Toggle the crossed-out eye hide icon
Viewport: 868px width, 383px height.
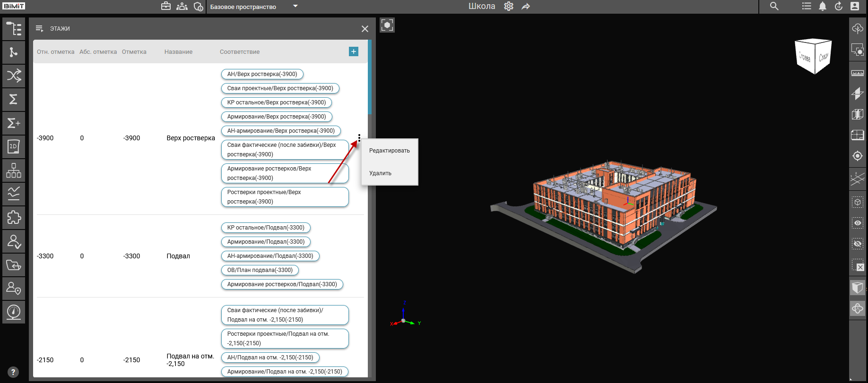click(857, 244)
